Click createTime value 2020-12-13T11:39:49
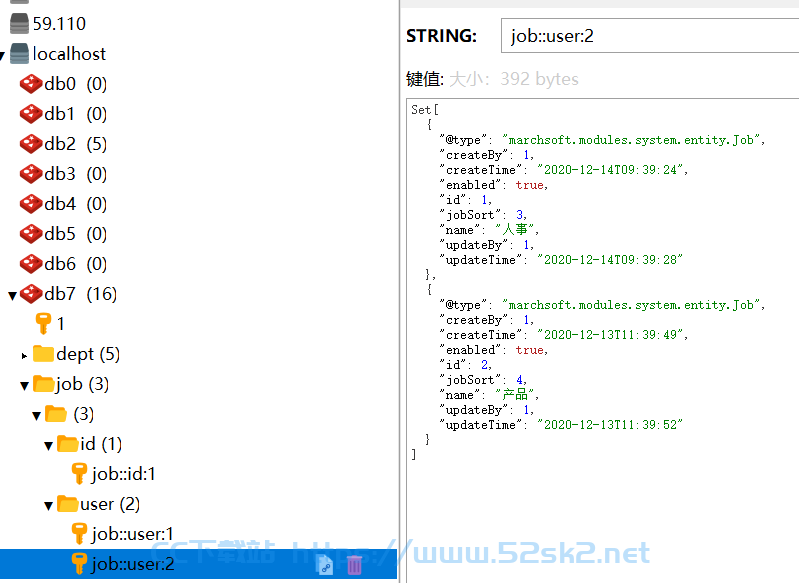 pos(610,335)
